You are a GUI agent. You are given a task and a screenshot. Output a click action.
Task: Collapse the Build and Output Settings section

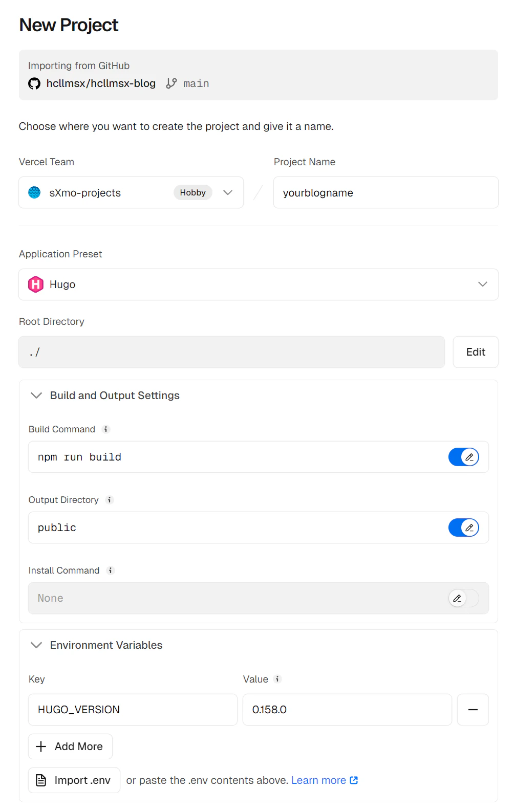tap(36, 396)
